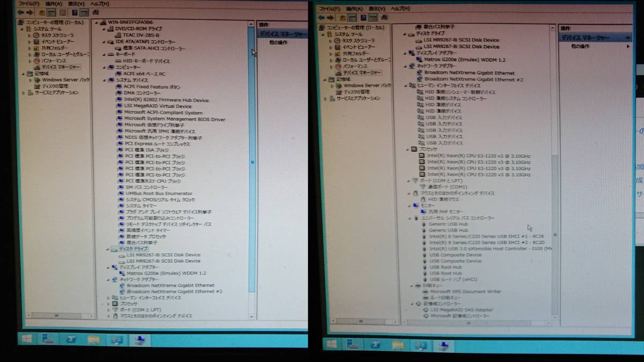Collapse IDE ATA/ATAPI コントローラー category
Viewport: 644px width, 362px height.
(103, 41)
